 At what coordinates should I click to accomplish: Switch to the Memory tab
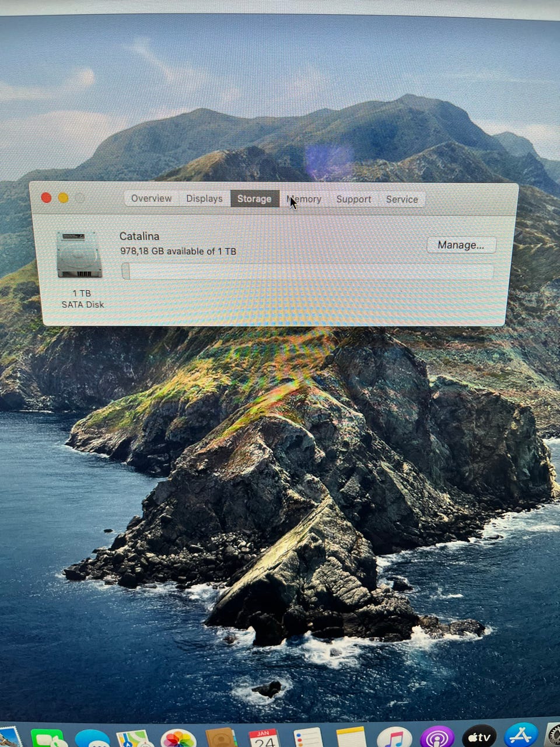coord(304,199)
